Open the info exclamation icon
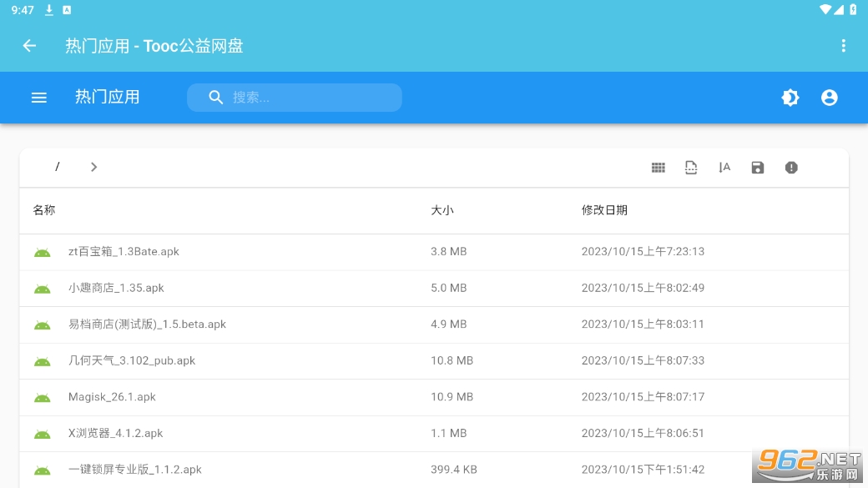The image size is (868, 488). point(791,168)
